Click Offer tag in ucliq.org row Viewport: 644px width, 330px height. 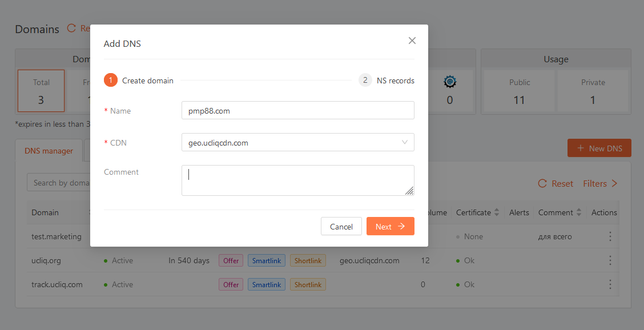pyautogui.click(x=231, y=260)
